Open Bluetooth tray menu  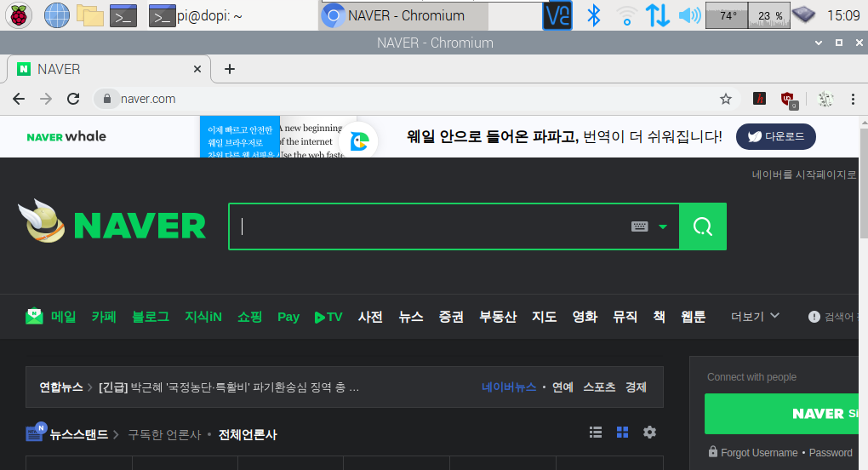593,15
